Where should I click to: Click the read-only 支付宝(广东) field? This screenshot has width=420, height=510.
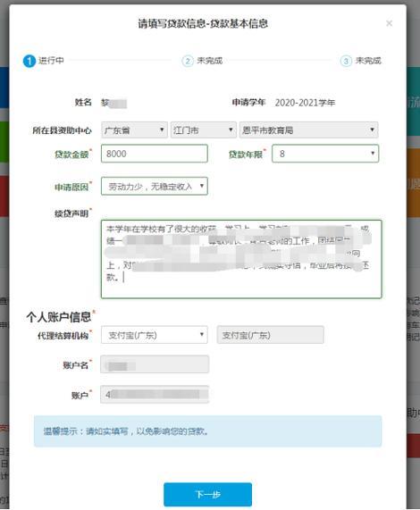pos(271,335)
